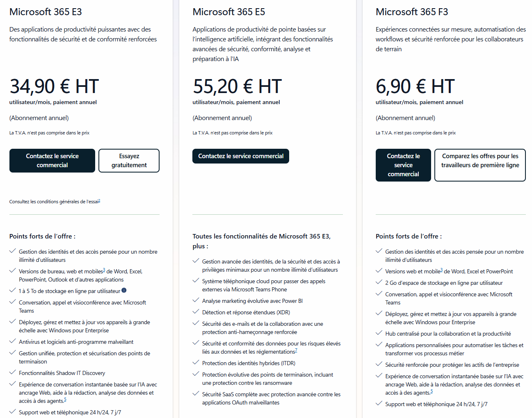Click the checkmark beside Fonctionnalités Shadow IT Discovery

coord(13,373)
